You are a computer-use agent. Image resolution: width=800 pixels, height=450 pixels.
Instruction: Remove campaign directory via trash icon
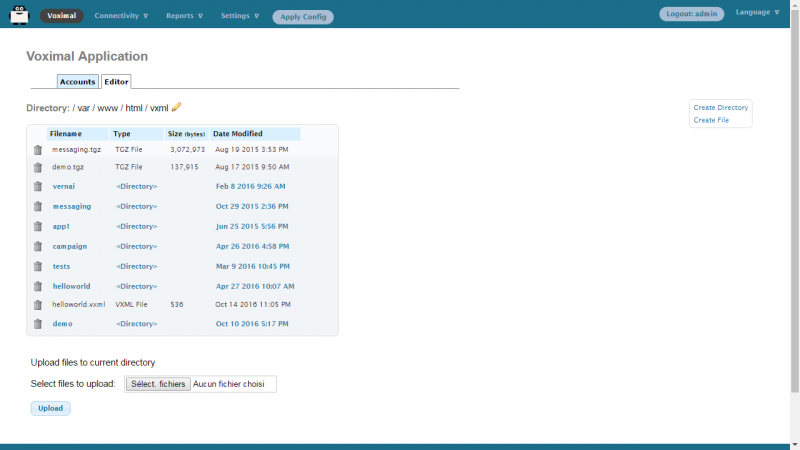click(x=38, y=246)
